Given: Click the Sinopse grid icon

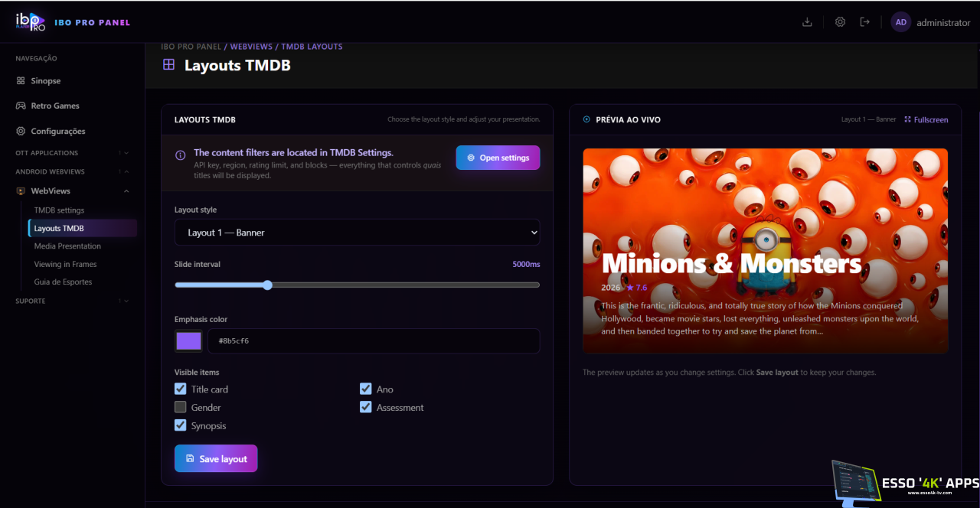Looking at the screenshot, I should pos(21,80).
